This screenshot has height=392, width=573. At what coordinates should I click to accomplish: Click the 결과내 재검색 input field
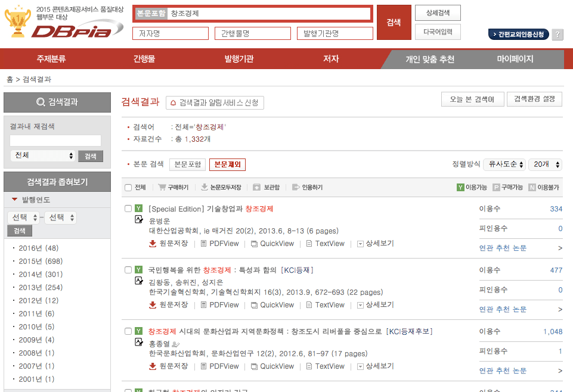55,141
